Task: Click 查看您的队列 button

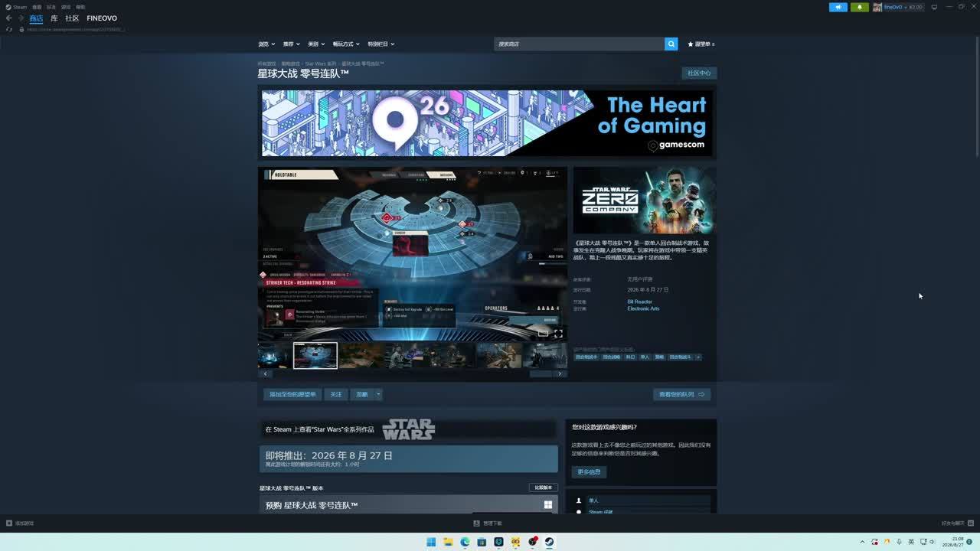Action: 681,395
